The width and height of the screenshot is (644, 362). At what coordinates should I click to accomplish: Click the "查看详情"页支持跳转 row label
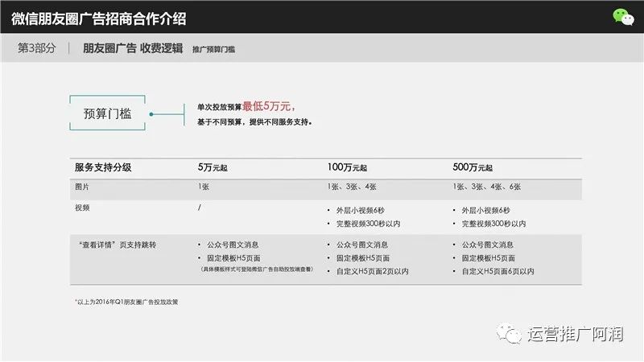tap(117, 245)
